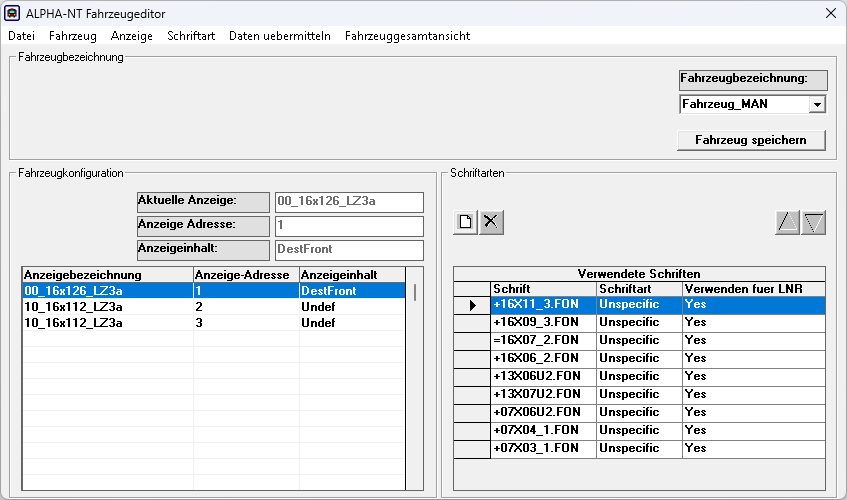
Task: Select font +13X06U2.FON
Action: click(543, 376)
